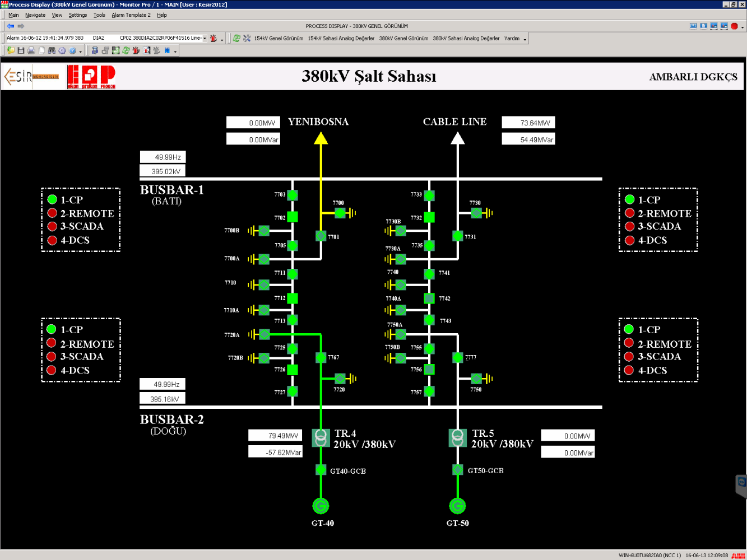The image size is (747, 560).
Task: Click the green arrows icon in lower toolbar
Action: click(126, 50)
